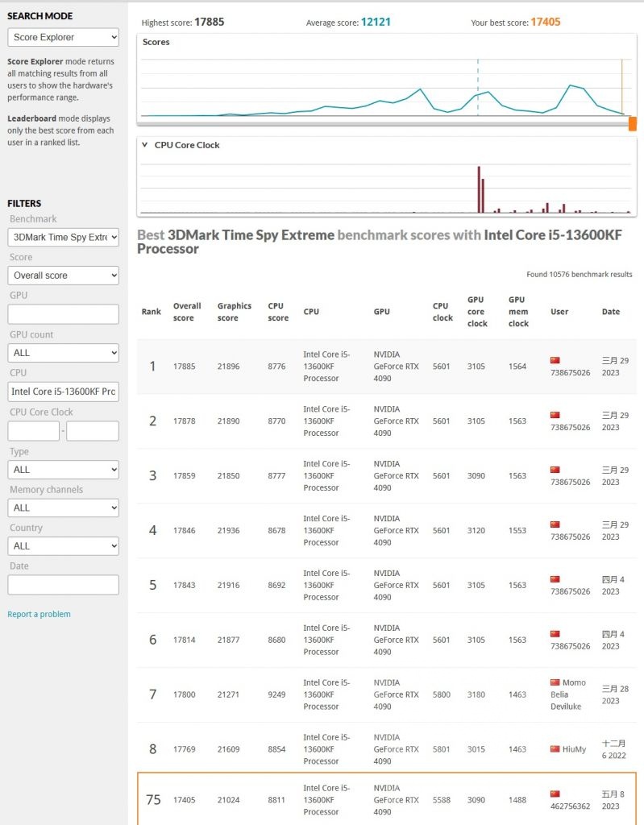Click the orange score range slider handle
The height and width of the screenshot is (825, 644).
pyautogui.click(x=632, y=123)
